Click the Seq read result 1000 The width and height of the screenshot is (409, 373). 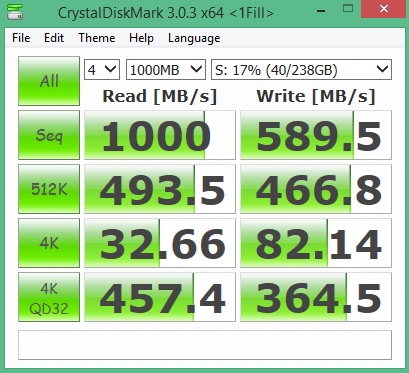pos(160,135)
